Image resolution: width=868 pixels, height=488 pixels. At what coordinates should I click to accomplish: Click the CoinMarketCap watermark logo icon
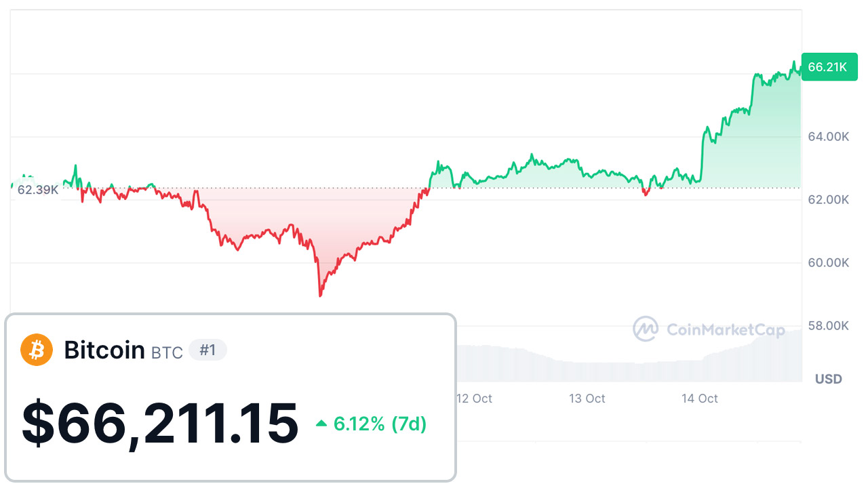646,329
